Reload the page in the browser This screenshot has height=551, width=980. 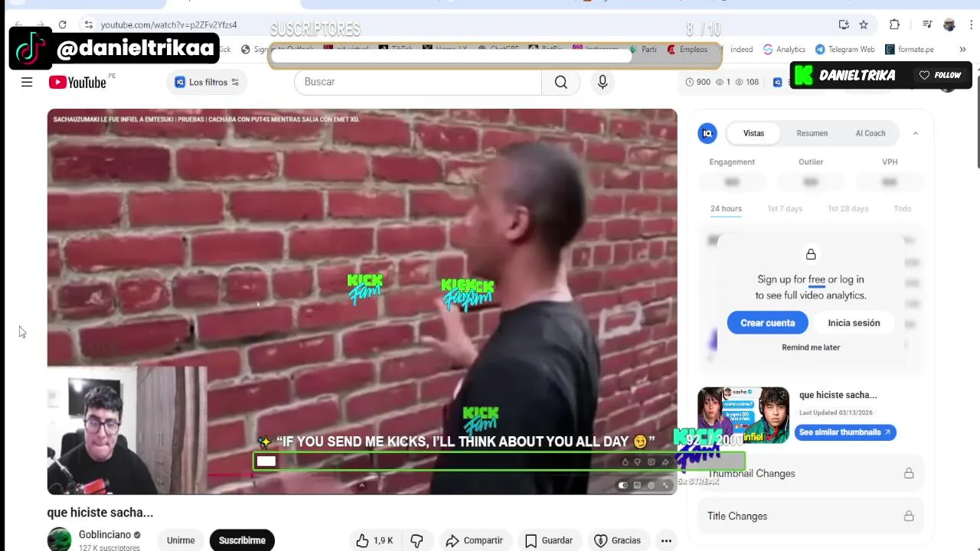(x=62, y=24)
